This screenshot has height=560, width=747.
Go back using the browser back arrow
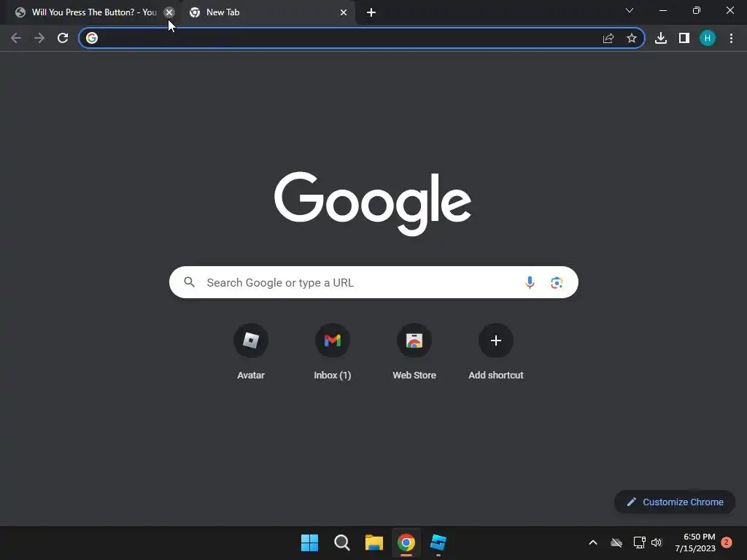(x=16, y=38)
